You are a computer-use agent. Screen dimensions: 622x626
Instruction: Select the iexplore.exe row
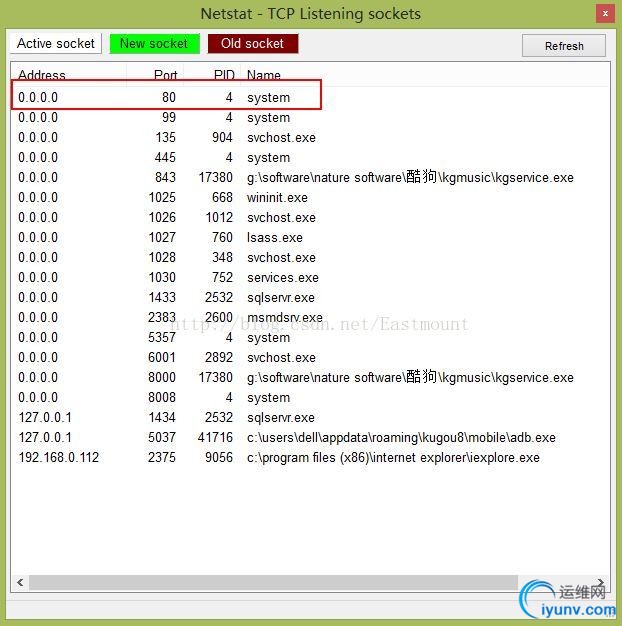[310, 457]
